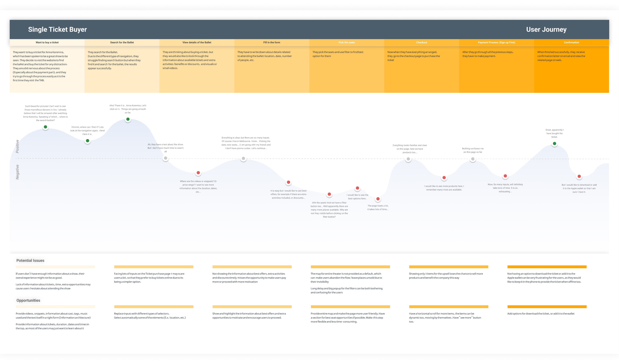
Task: Select the neutral gray marker near "Ah, they have a text about the show"
Action: click(x=165, y=158)
